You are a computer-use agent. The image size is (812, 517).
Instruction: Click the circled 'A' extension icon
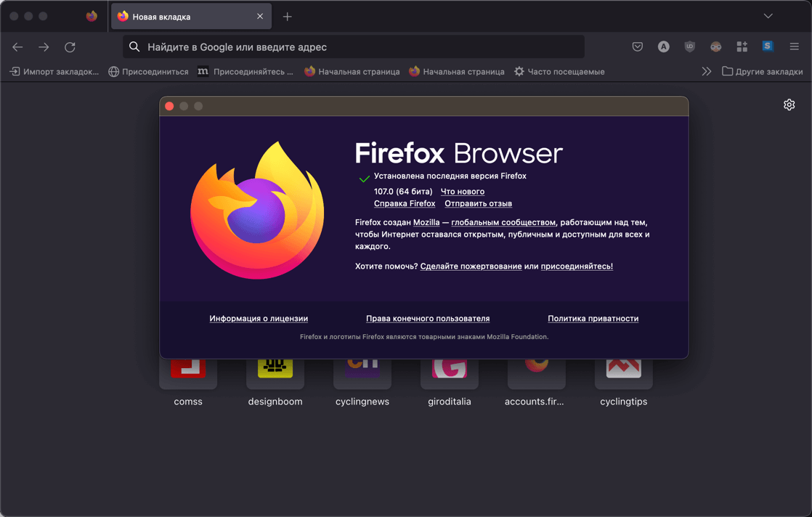663,46
